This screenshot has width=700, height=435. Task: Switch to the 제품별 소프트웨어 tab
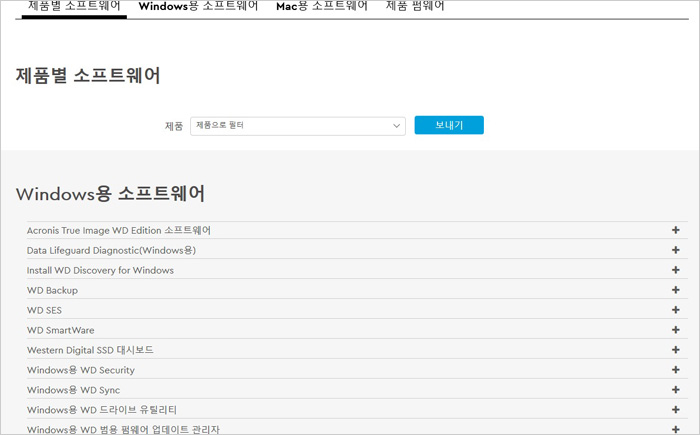pos(74,6)
